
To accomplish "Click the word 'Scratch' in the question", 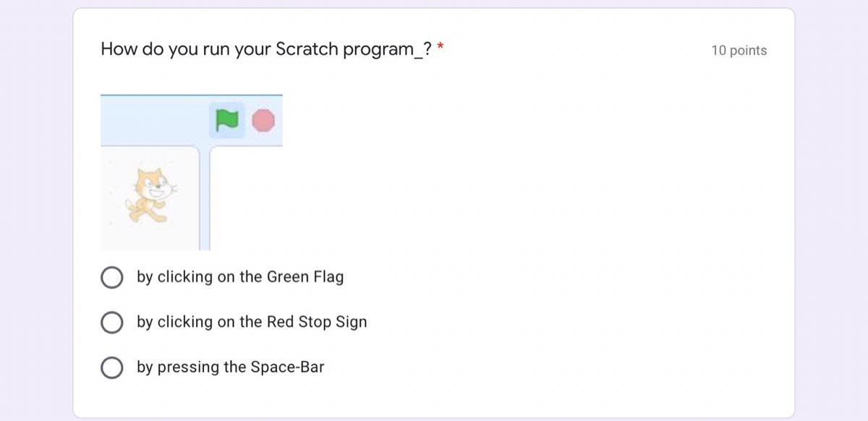I will tap(307, 49).
